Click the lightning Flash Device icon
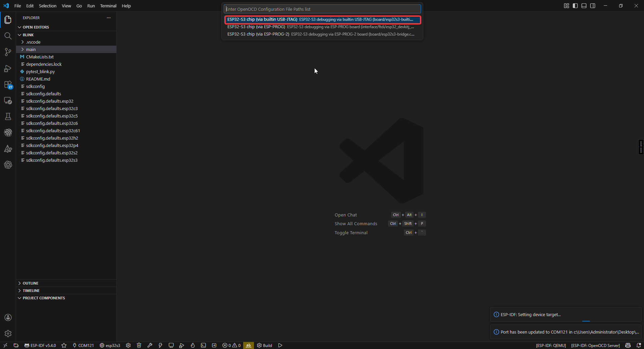Image resolution: width=644 pixels, height=349 pixels. (160, 345)
